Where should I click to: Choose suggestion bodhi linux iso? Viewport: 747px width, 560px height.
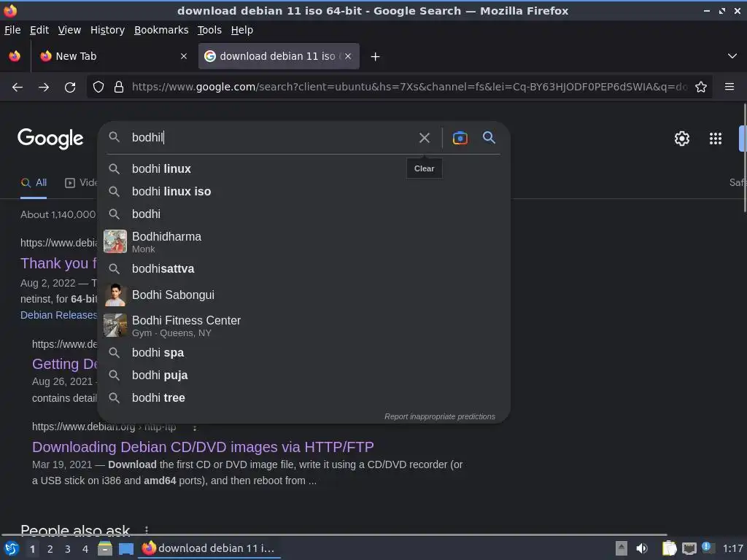click(303, 192)
